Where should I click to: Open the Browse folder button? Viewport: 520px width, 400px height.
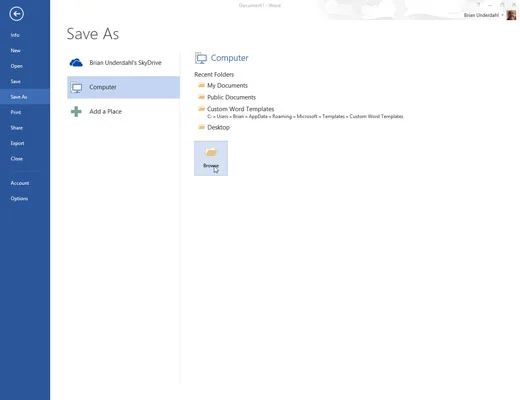[x=211, y=158]
